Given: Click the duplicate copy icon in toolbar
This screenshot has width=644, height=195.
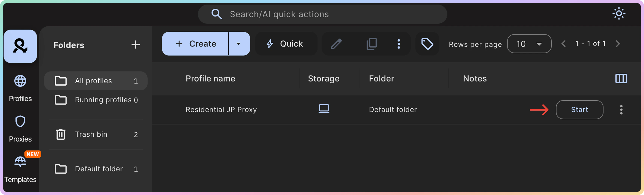Looking at the screenshot, I should coord(371,44).
